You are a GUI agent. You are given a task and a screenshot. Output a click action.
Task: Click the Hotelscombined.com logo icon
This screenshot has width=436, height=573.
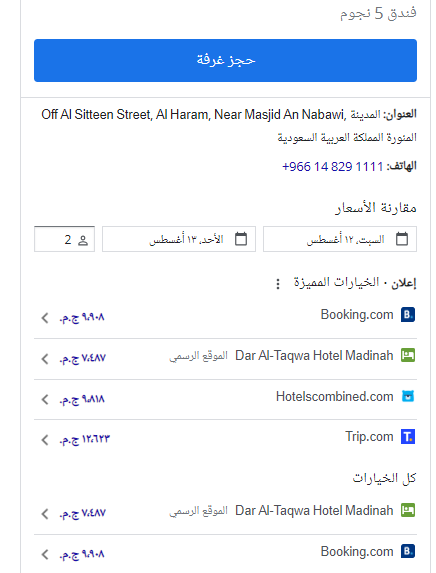point(408,396)
